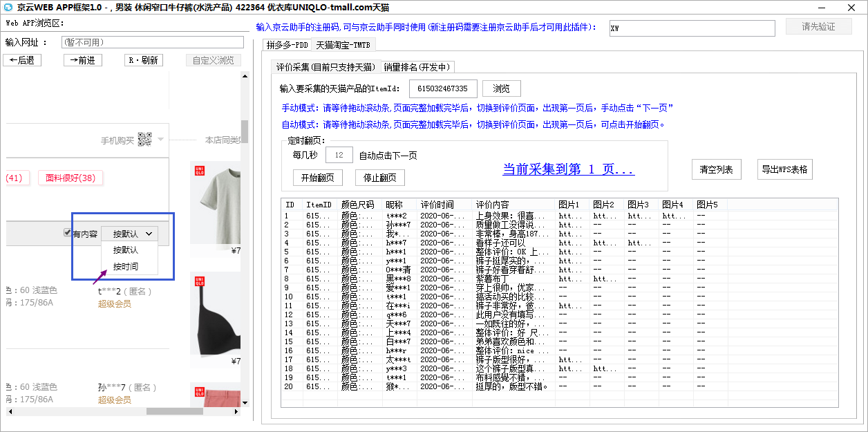The width and height of the screenshot is (868, 432).
Task: Select the row with review 裤子版型很好
Action: (x=560, y=359)
